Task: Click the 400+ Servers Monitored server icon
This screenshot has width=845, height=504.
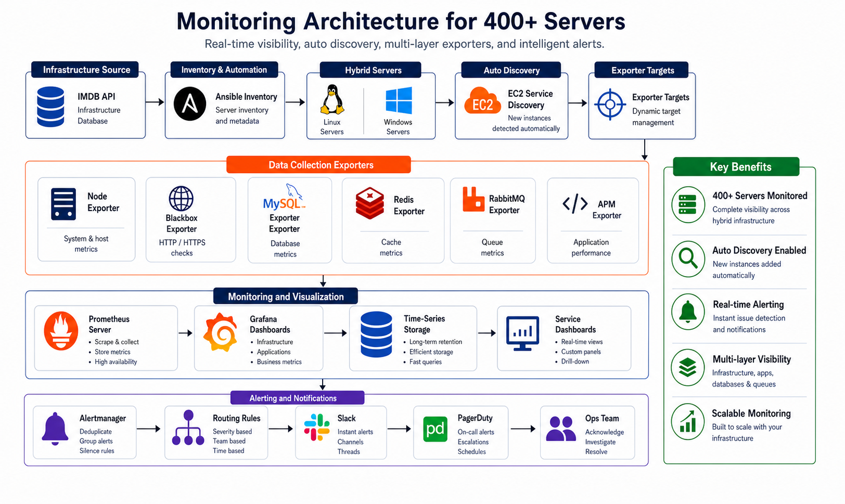Action: 688,205
